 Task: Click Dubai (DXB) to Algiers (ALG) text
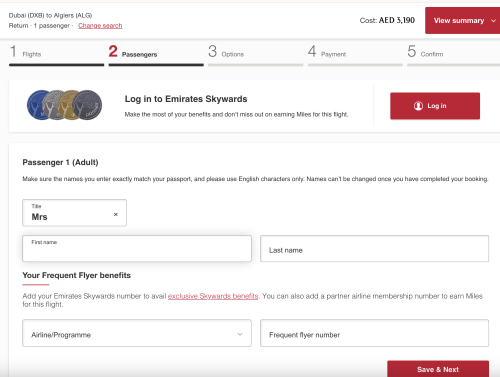(50, 15)
